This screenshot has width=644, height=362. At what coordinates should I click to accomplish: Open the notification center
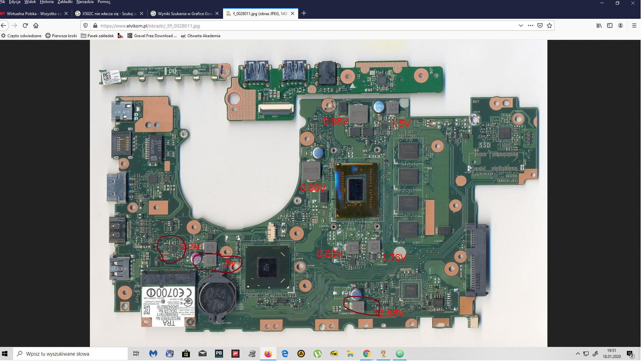click(630, 354)
